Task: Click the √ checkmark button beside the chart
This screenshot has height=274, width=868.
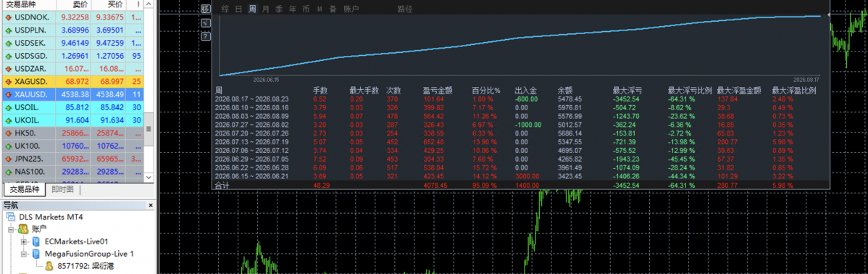Action: [206, 22]
